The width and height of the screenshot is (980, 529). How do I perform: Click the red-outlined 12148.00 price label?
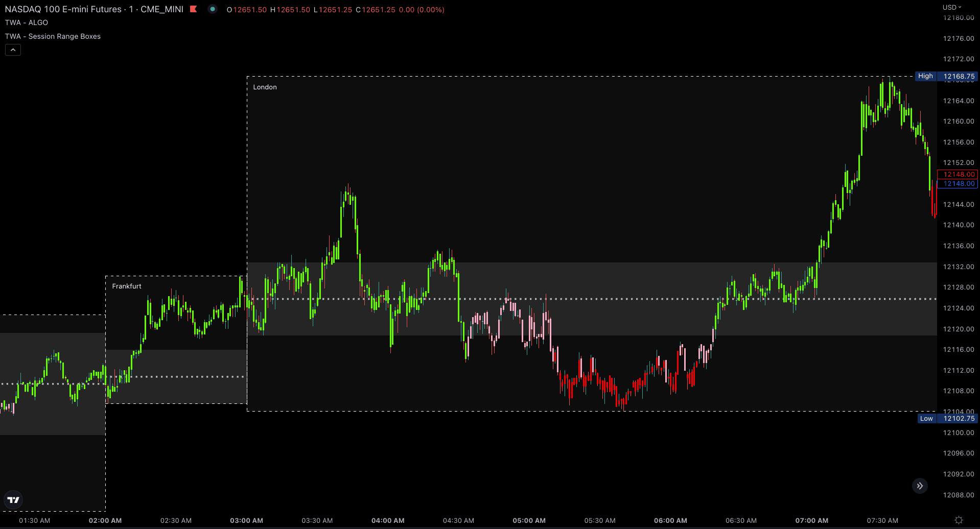(x=958, y=174)
